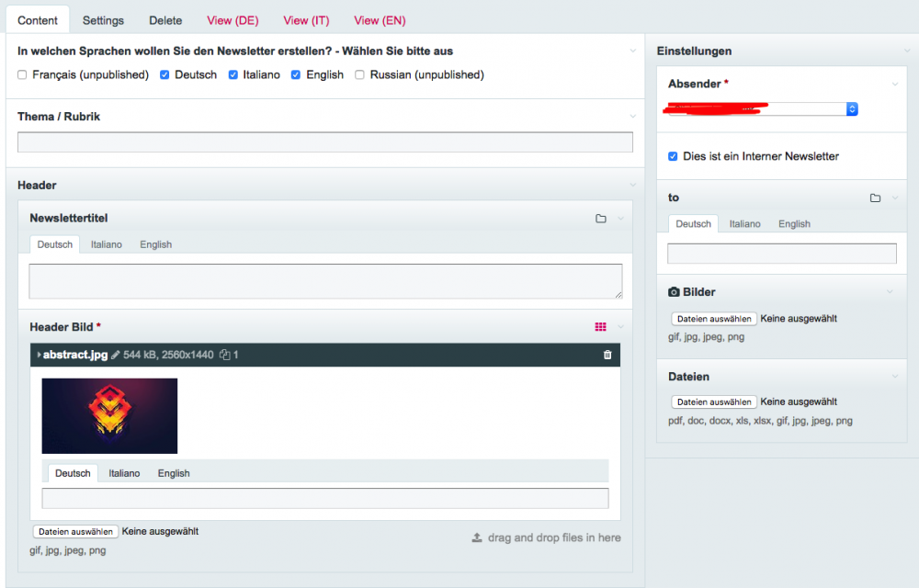Click the folder icon in Newslettertitel header
The image size is (919, 588).
pyautogui.click(x=600, y=219)
